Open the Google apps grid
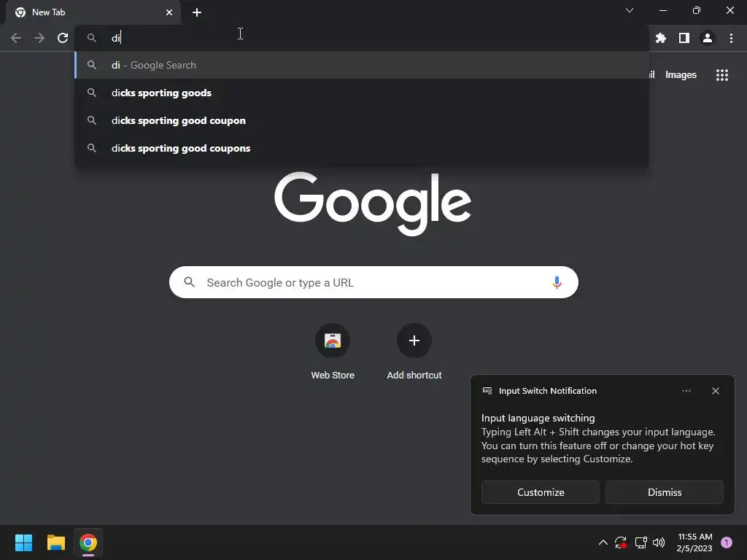This screenshot has height=560, width=747. pos(721,75)
